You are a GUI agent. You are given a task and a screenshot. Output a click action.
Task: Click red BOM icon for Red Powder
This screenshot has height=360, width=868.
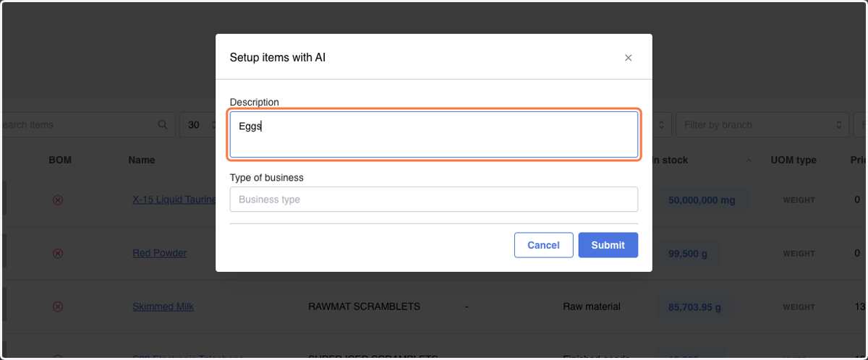(x=58, y=254)
